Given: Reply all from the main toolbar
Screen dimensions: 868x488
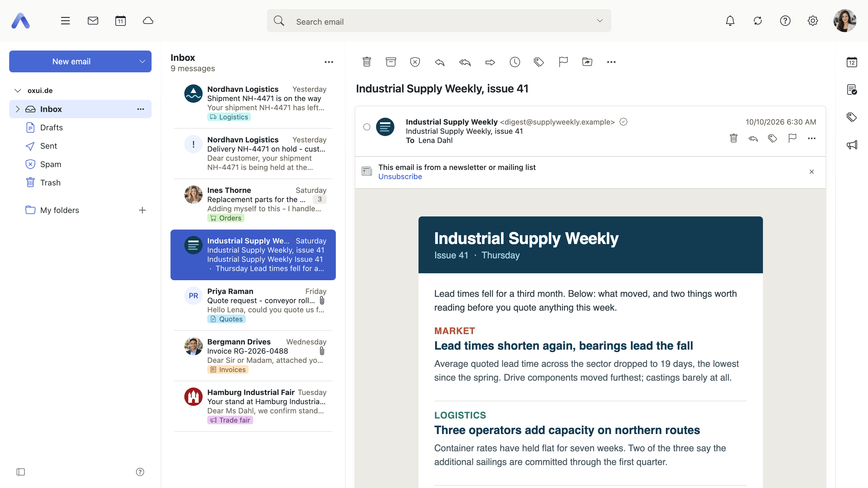Looking at the screenshot, I should (465, 62).
